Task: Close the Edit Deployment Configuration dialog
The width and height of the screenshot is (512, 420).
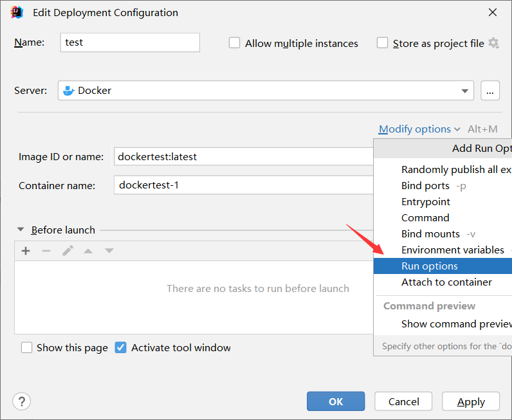Action: (493, 12)
